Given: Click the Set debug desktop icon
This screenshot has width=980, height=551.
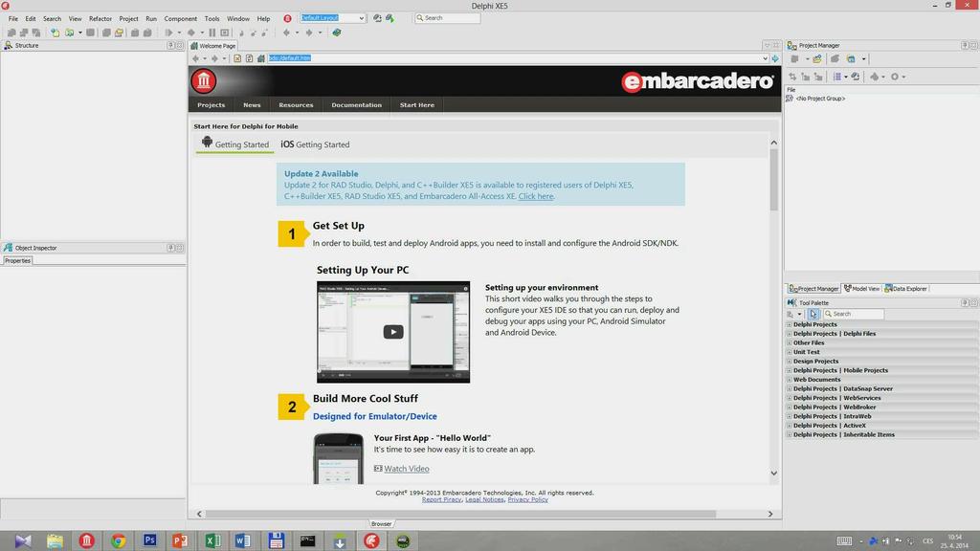Looking at the screenshot, I should tap(390, 18).
